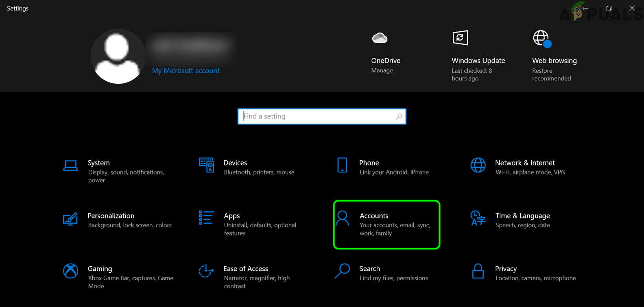Image resolution: width=644 pixels, height=307 pixels.
Task: Open the Network & Internet globe icon
Action: click(478, 165)
